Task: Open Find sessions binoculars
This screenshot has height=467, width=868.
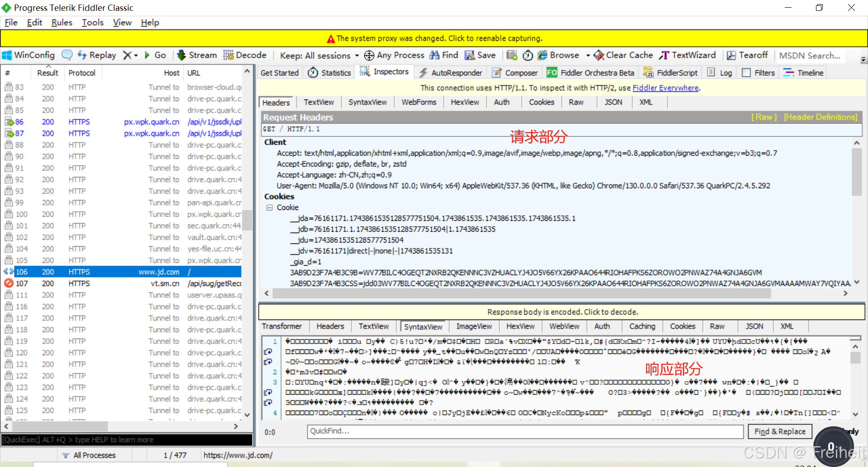Action: click(x=443, y=55)
